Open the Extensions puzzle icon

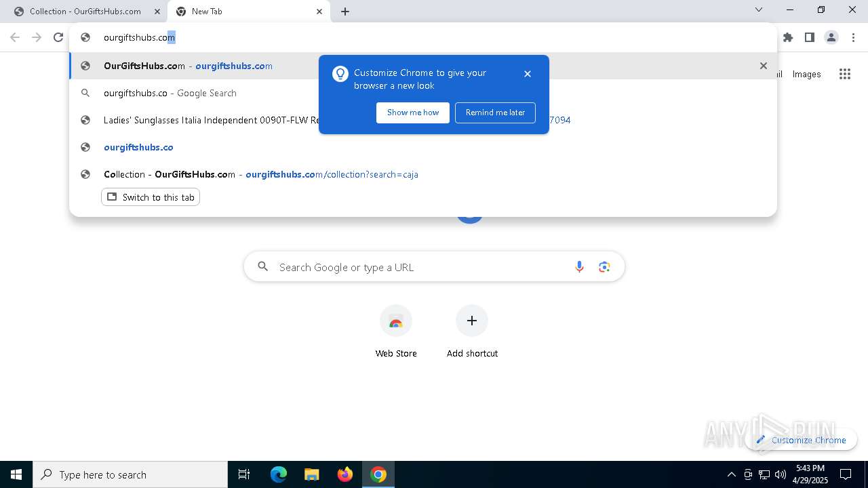(x=788, y=38)
